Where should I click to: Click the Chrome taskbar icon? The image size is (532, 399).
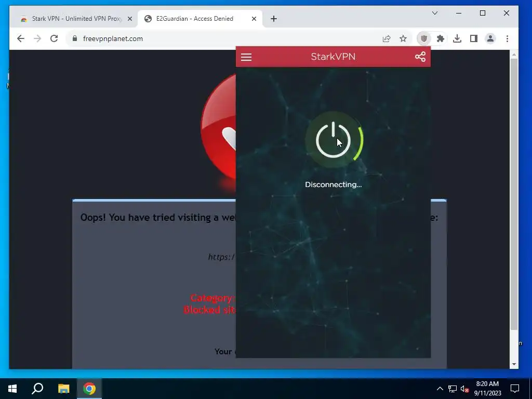click(x=89, y=389)
